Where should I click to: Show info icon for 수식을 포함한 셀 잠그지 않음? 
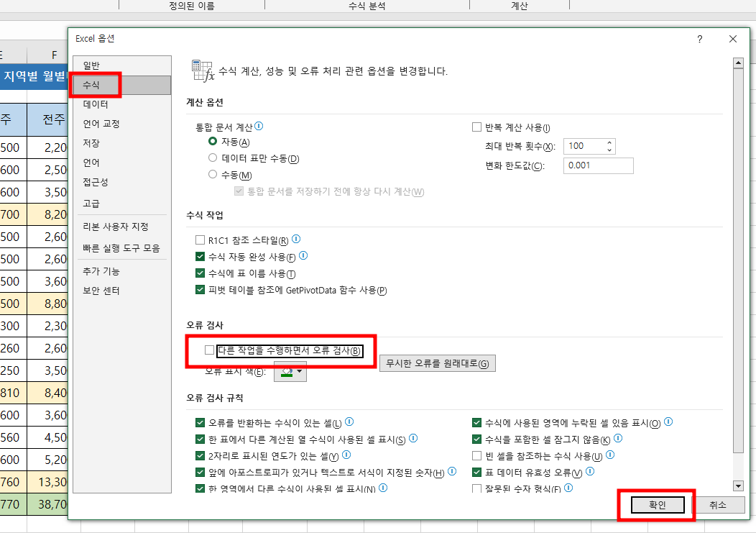point(618,438)
